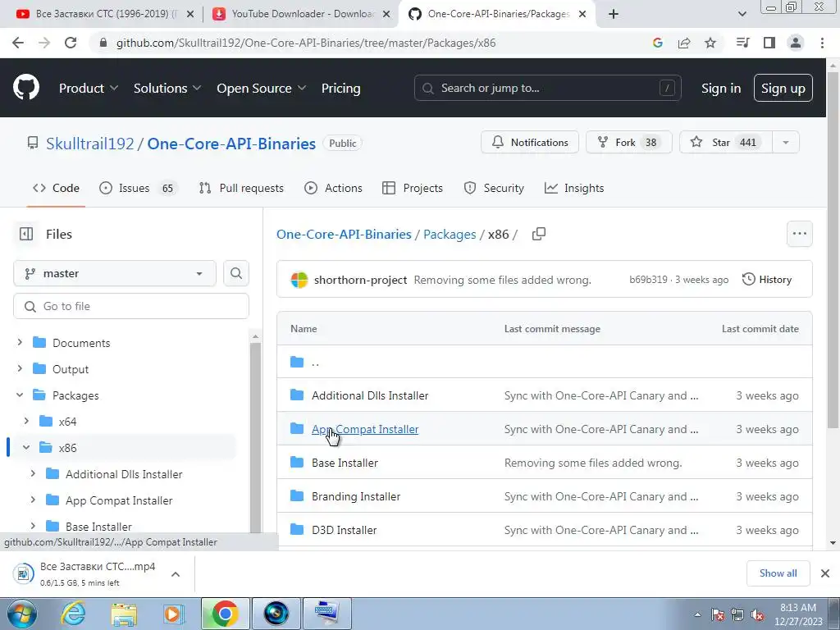Screen dimensions: 840x630
Task: Open the parent directory folder row
Action: (x=545, y=362)
